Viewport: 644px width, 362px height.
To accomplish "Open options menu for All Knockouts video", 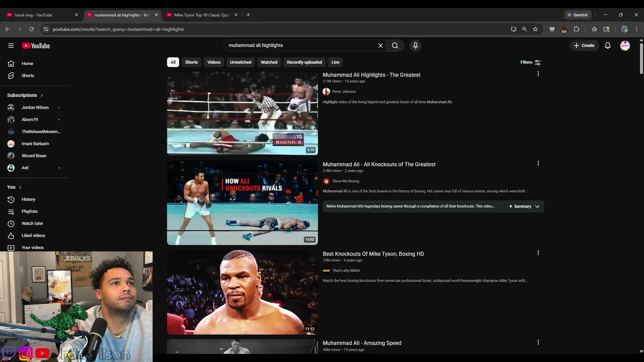I will [538, 163].
